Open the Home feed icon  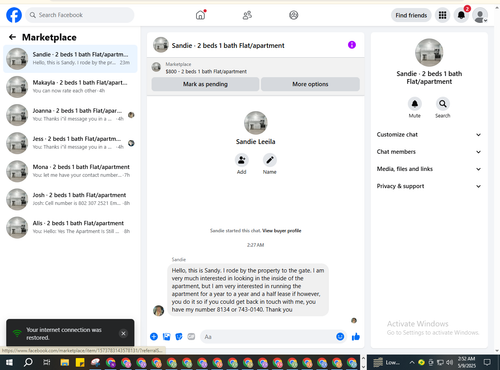tap(200, 15)
